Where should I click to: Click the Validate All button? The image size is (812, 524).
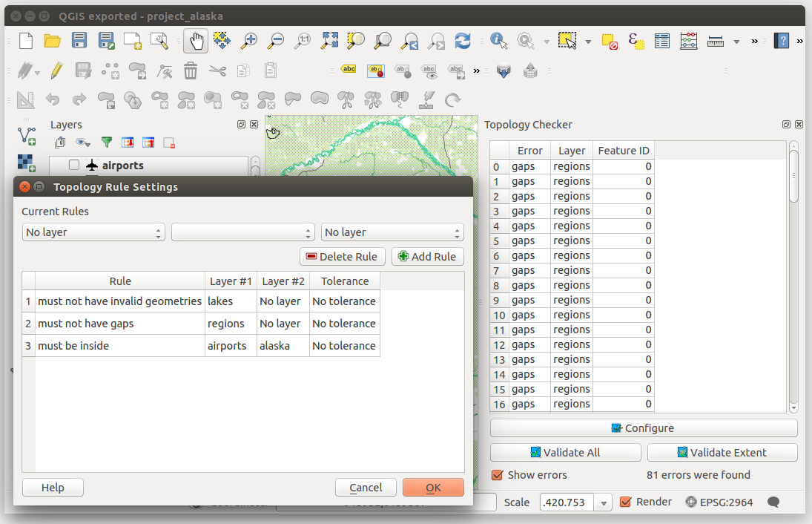[565, 452]
